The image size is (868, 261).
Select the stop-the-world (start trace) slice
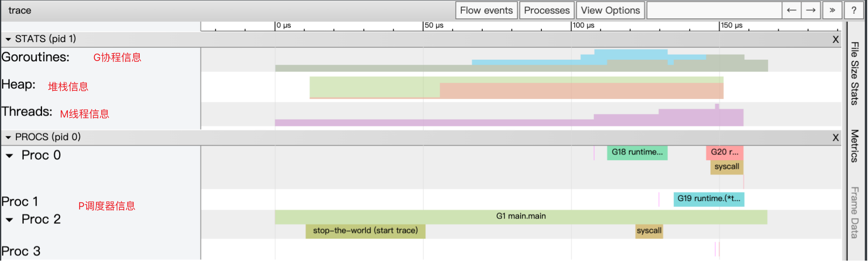365,231
